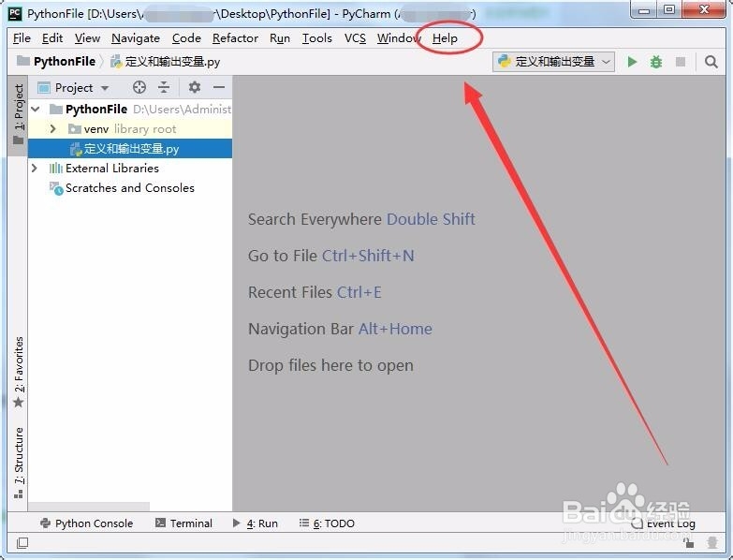733x560 pixels.
Task: Open the 6: TODO tool window
Action: click(x=328, y=523)
